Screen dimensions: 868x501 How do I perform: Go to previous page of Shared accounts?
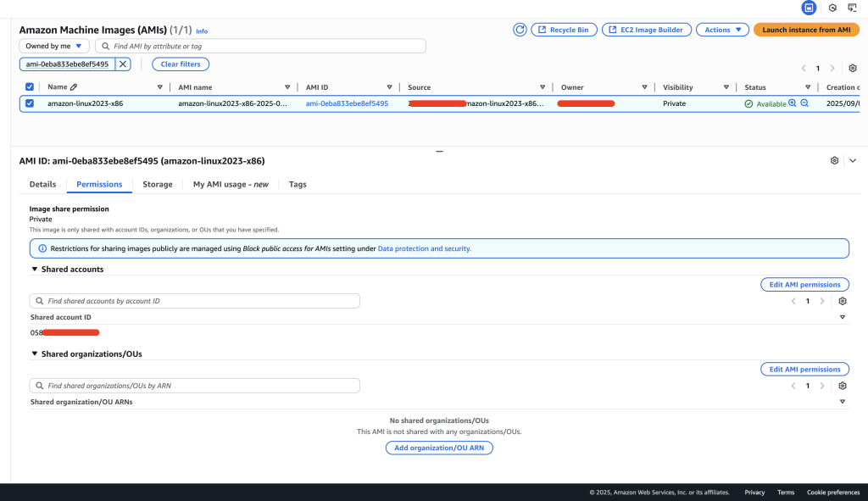(793, 301)
